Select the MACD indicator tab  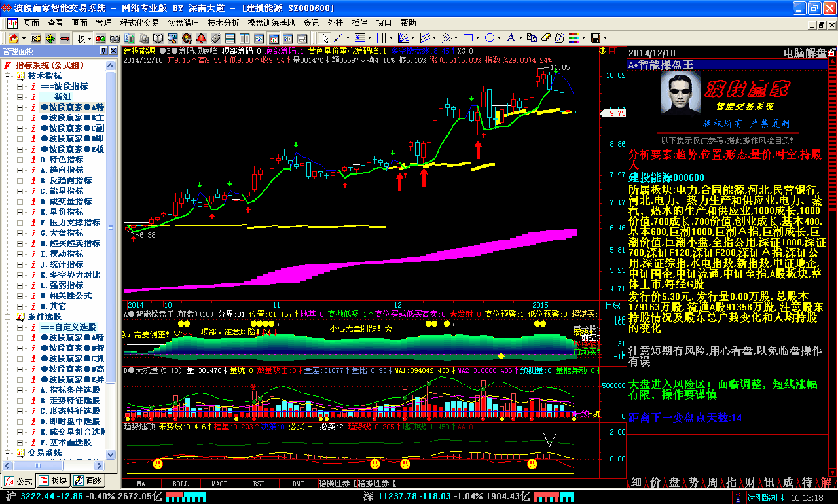coord(219,484)
